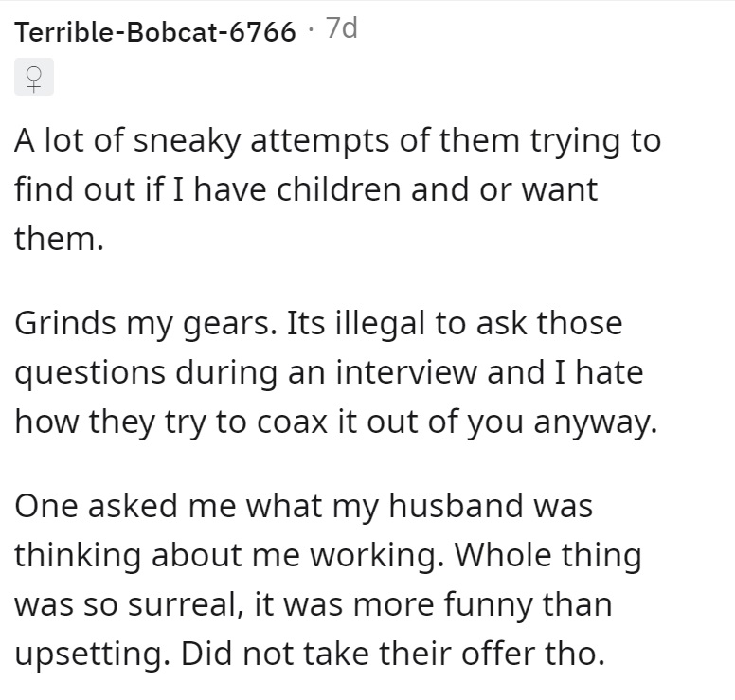This screenshot has width=735, height=700.
Task: Click the word 'sneaky' in first line
Action: click(x=187, y=141)
